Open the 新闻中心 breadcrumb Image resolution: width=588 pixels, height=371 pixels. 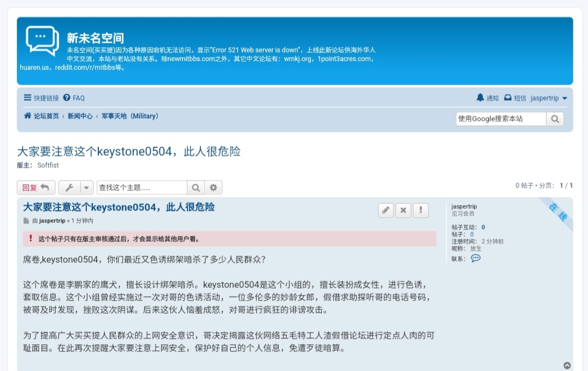(x=80, y=116)
